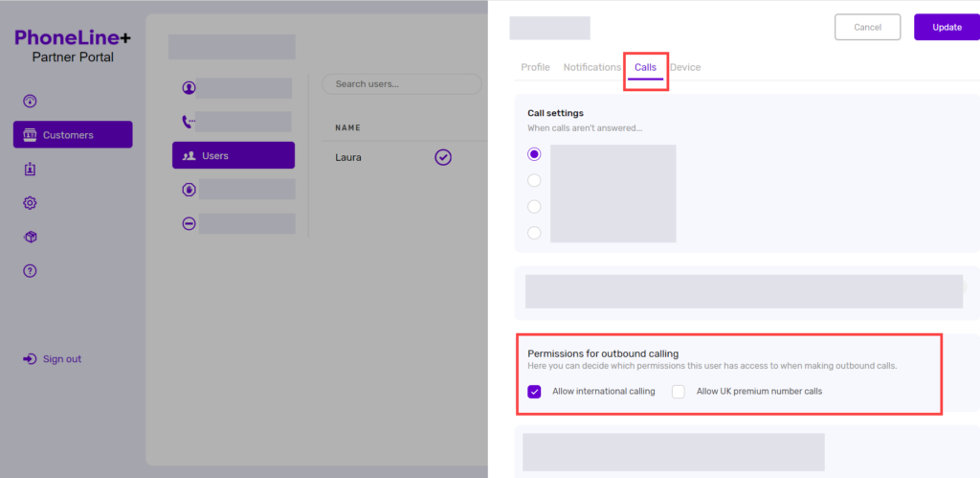980x478 pixels.
Task: Open the settings gear icon in sidebar
Action: 30,203
